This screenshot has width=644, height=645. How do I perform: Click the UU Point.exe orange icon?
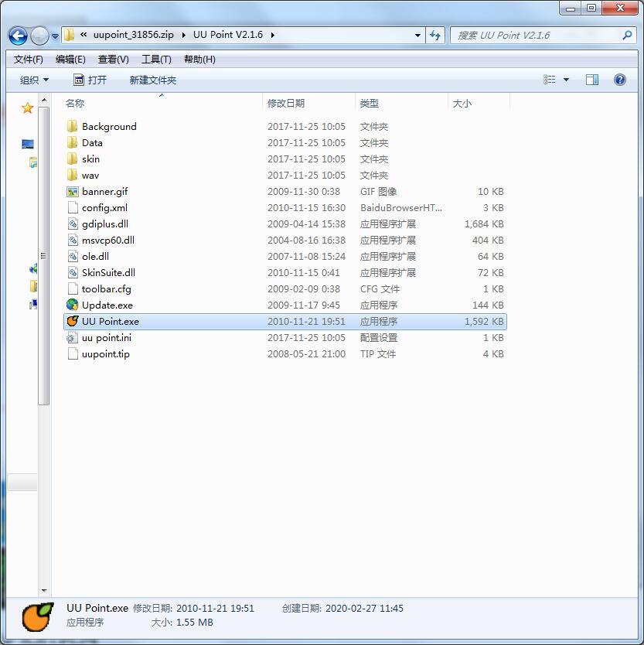coord(73,321)
